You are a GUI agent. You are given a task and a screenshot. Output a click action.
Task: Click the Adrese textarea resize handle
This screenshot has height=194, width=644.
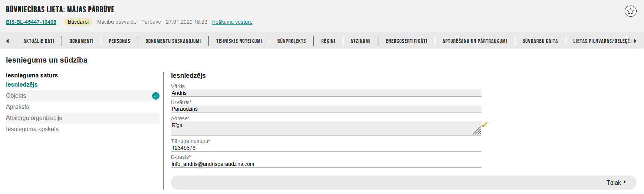pyautogui.click(x=477, y=131)
